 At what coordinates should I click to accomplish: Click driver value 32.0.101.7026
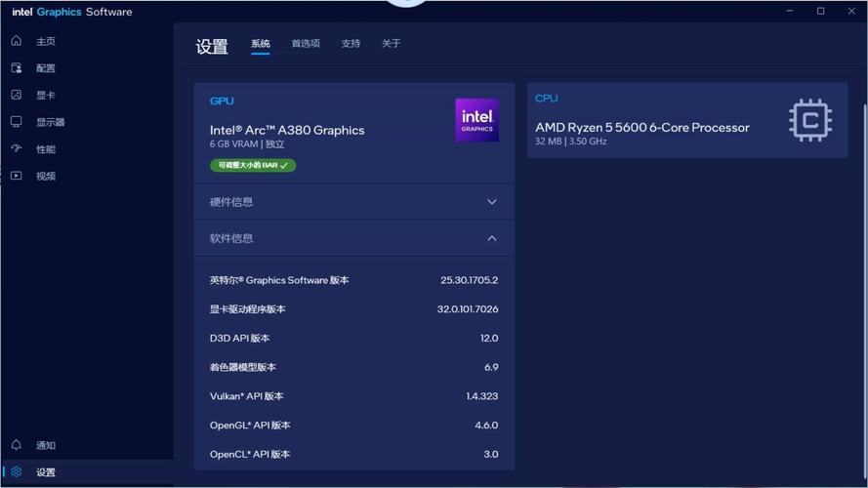pyautogui.click(x=468, y=308)
